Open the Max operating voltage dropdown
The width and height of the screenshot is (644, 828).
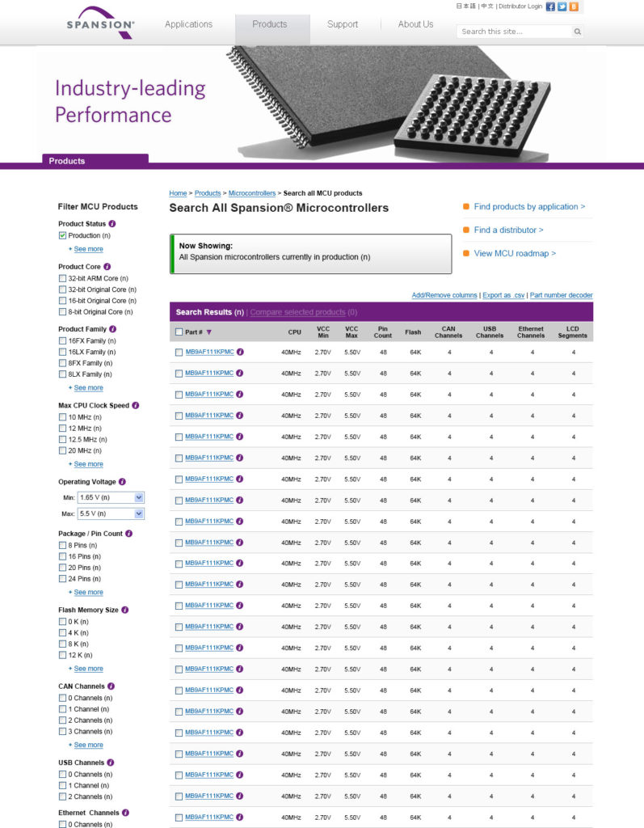click(x=110, y=513)
